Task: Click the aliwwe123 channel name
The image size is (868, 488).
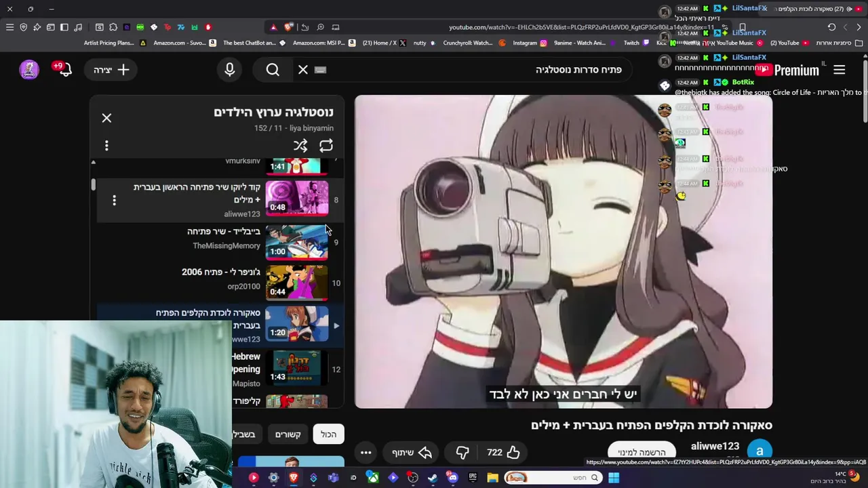Action: (715, 446)
